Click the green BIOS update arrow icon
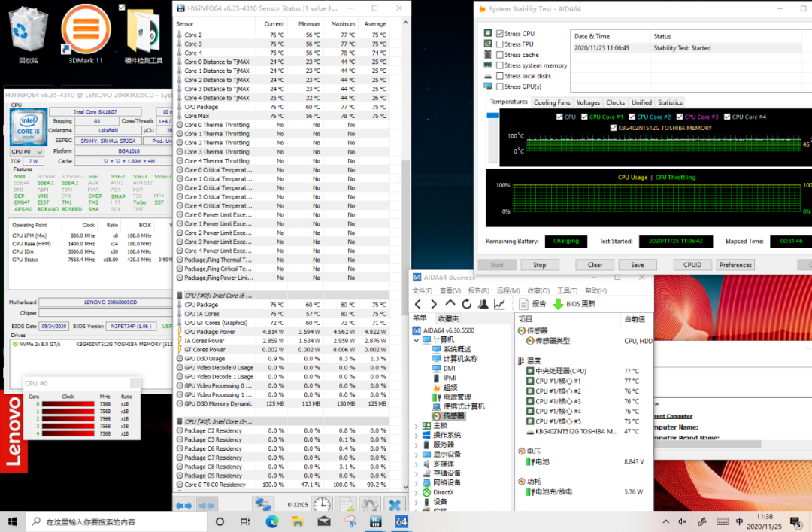Screen dimensions: 812x532 (558, 304)
